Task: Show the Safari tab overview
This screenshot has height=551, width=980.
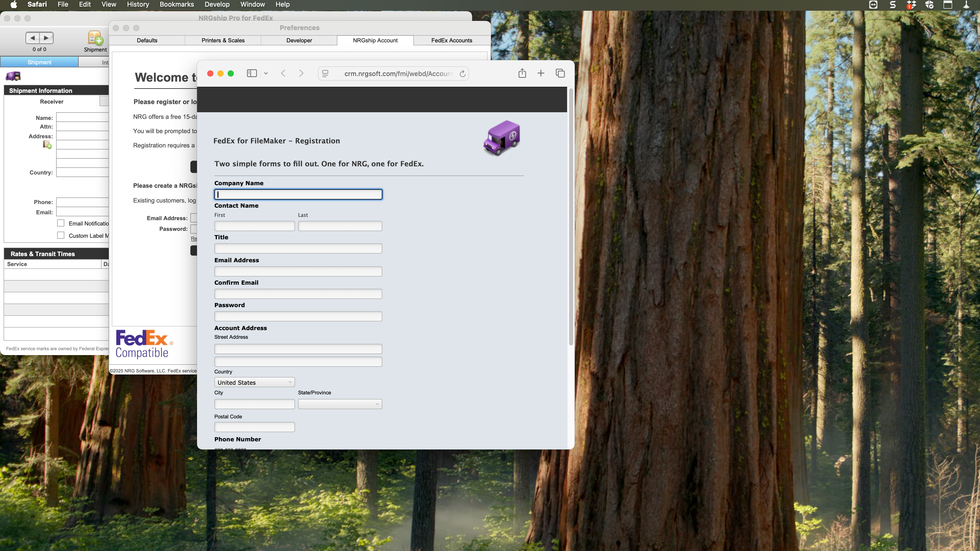Action: pyautogui.click(x=560, y=73)
